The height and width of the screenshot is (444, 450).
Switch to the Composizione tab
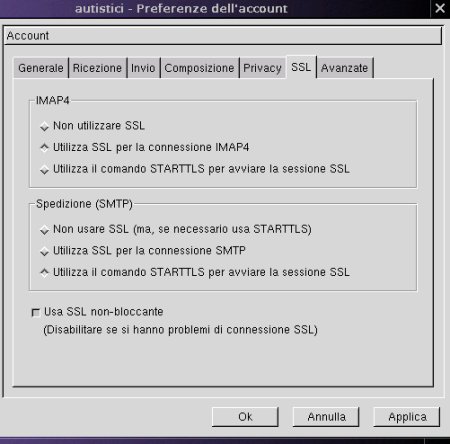pos(199,68)
